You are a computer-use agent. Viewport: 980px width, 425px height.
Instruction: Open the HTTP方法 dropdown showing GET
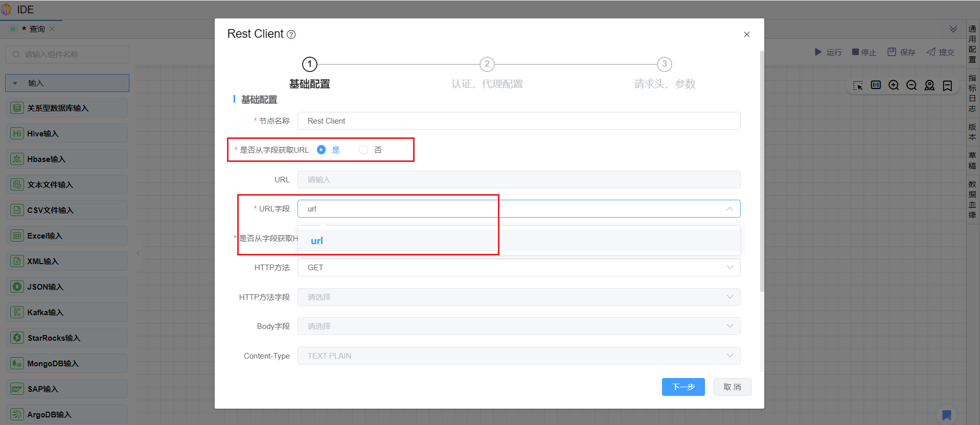[x=518, y=268]
